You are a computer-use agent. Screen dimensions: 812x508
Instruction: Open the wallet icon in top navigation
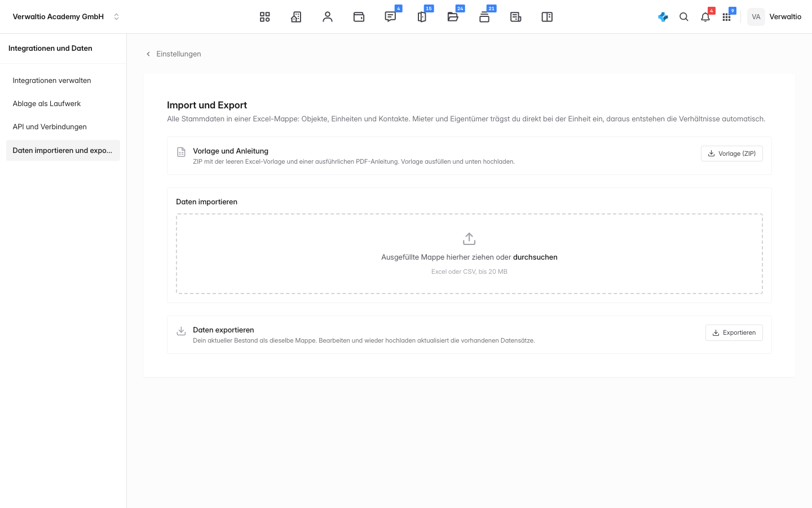tap(359, 17)
